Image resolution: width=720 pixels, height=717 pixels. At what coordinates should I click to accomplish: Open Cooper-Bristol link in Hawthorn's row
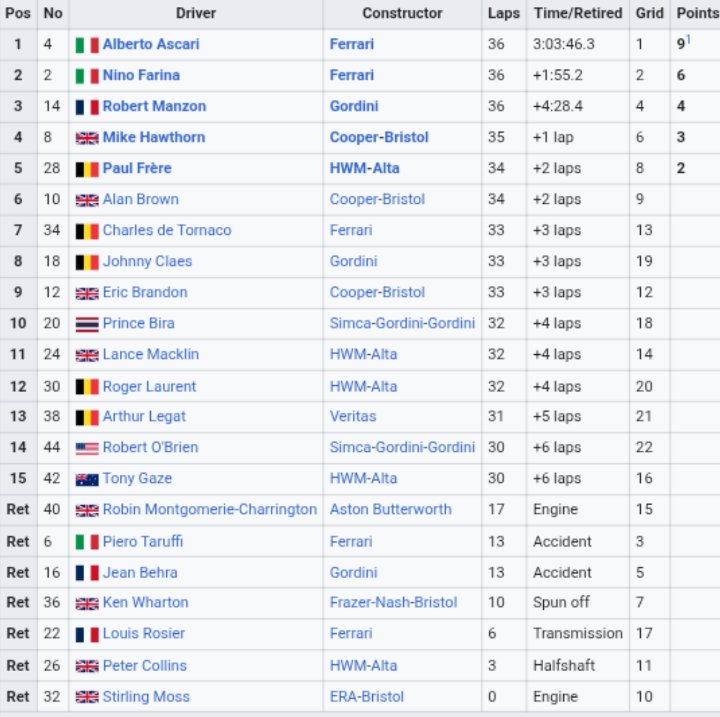pos(379,137)
